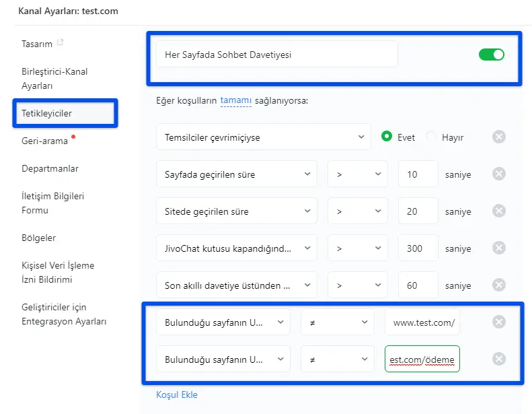This screenshot has width=532, height=414.
Task: Click the 'tamamı' condition link
Action: 235,101
